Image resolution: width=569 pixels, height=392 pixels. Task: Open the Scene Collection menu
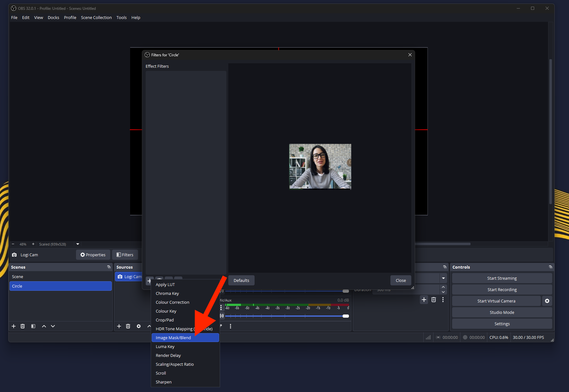click(x=96, y=17)
